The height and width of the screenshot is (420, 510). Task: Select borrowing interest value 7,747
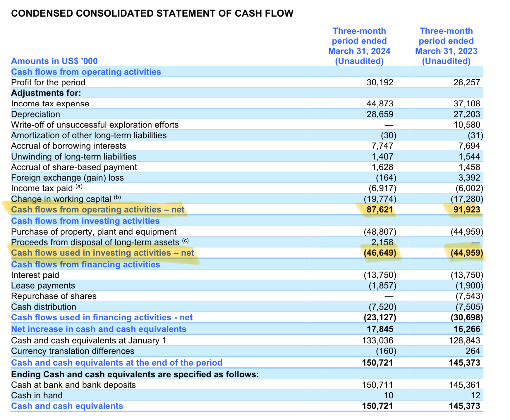pyautogui.click(x=382, y=146)
